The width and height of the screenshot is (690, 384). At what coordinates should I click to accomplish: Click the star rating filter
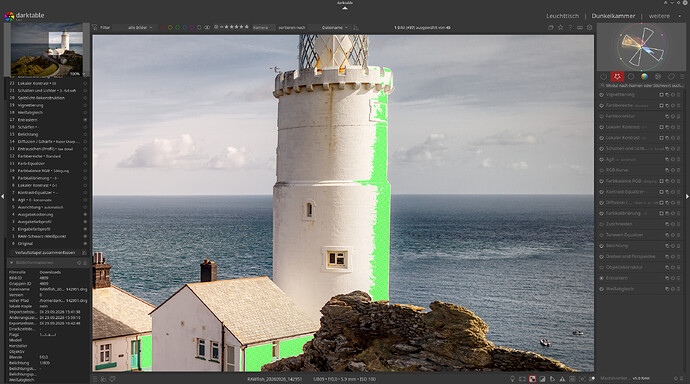231,27
